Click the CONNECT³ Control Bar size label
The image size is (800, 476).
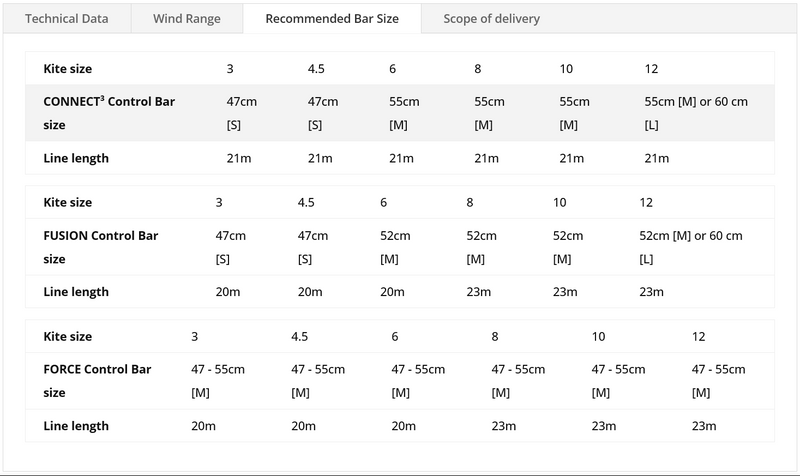click(x=110, y=113)
